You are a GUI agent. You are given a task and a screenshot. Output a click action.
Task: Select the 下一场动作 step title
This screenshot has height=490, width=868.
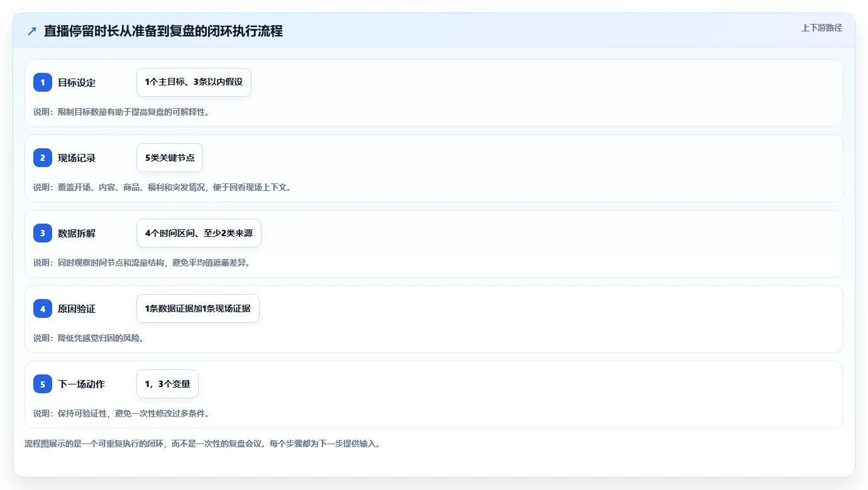tap(82, 384)
